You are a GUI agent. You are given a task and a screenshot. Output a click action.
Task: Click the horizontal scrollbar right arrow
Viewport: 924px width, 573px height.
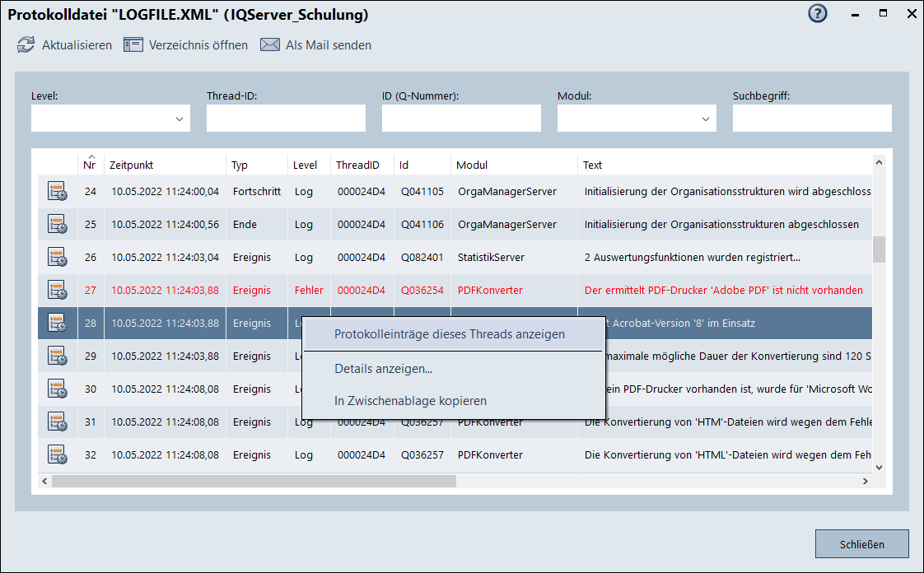coord(865,481)
